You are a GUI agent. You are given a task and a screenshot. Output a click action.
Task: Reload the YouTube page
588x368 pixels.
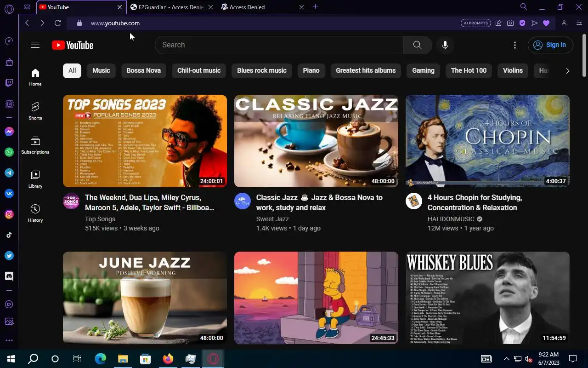click(57, 23)
